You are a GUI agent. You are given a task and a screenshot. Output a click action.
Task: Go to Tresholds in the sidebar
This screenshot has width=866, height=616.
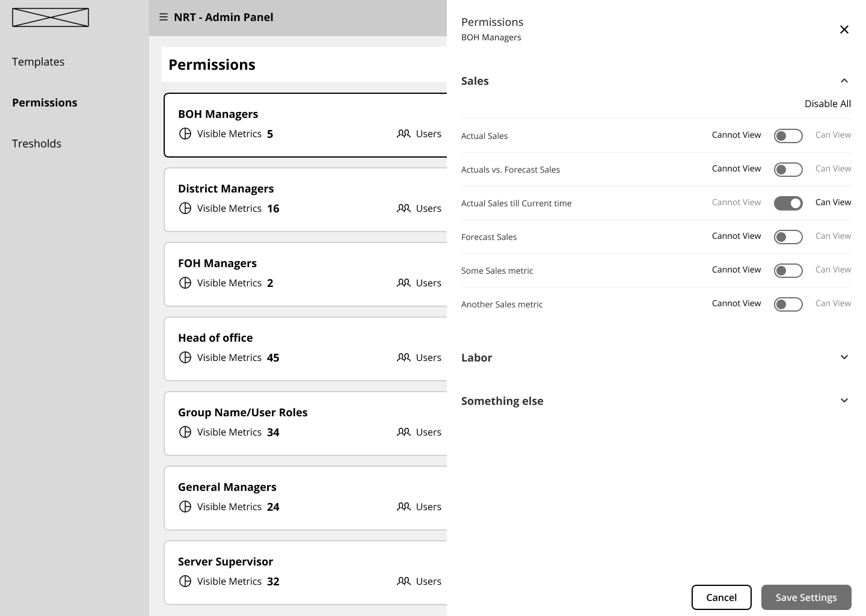(x=37, y=143)
